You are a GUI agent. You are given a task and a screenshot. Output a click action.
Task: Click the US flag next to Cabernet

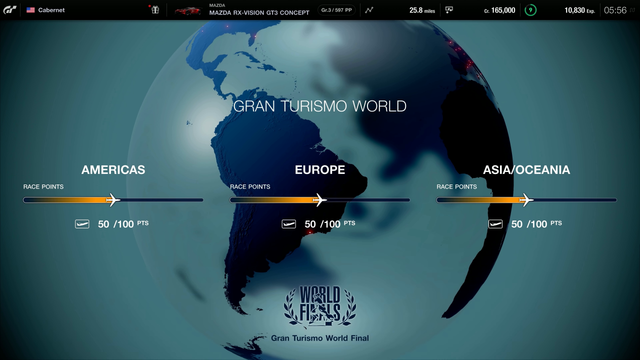point(31,10)
